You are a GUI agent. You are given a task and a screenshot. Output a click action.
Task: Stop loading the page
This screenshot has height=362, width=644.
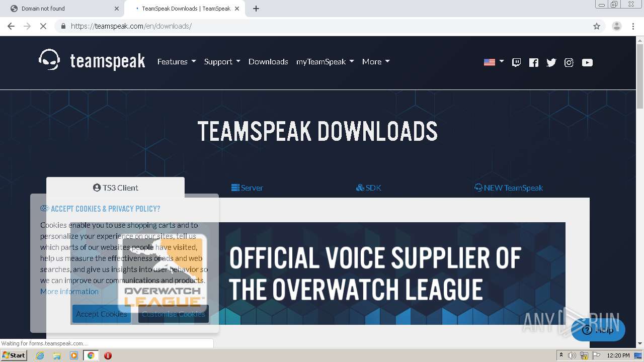point(43,26)
